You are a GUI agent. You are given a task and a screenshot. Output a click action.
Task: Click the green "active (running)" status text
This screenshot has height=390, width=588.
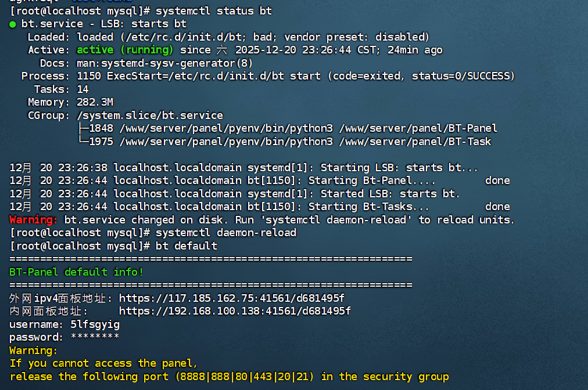(x=125, y=50)
